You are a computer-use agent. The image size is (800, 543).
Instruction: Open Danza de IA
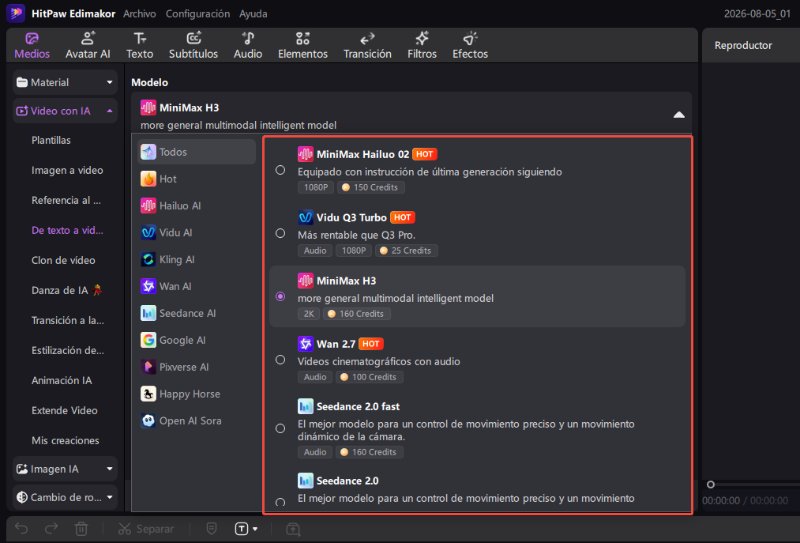[x=67, y=290]
